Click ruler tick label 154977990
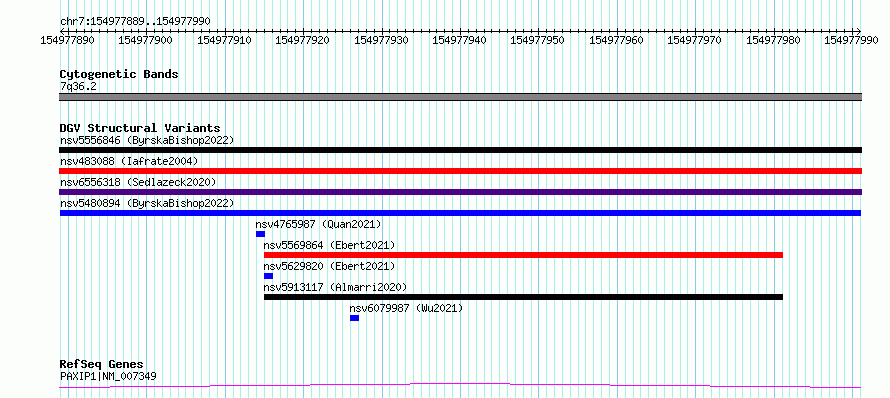This screenshot has width=890, height=398. (x=851, y=40)
